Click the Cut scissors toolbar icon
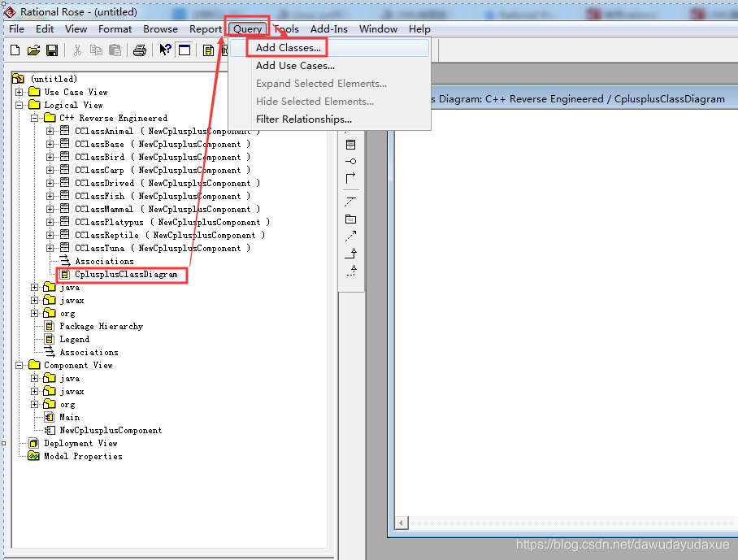 click(78, 50)
